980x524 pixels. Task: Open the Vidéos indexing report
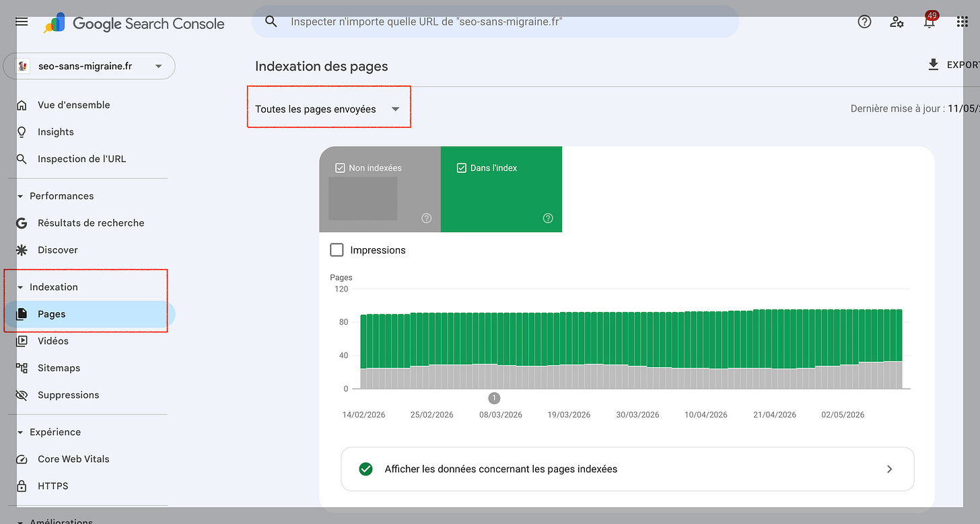click(x=53, y=341)
